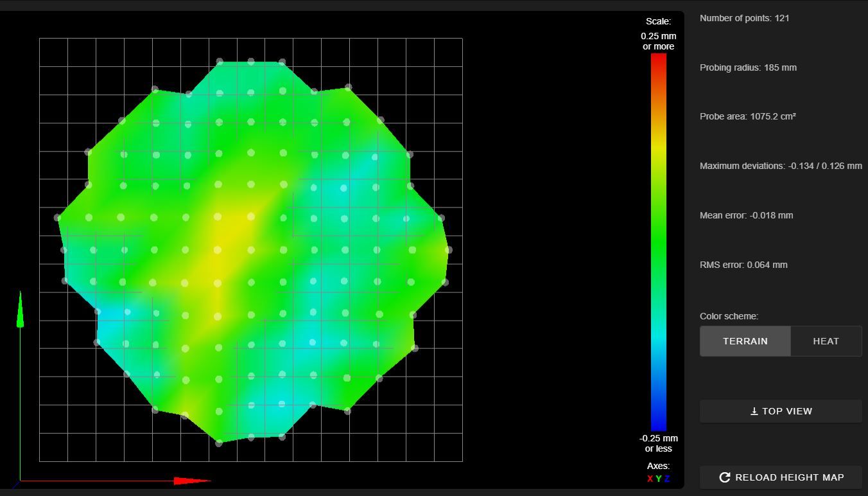Click the '-0.25 mm or less' scale label
Viewport: 868px width, 496px height.
click(659, 443)
